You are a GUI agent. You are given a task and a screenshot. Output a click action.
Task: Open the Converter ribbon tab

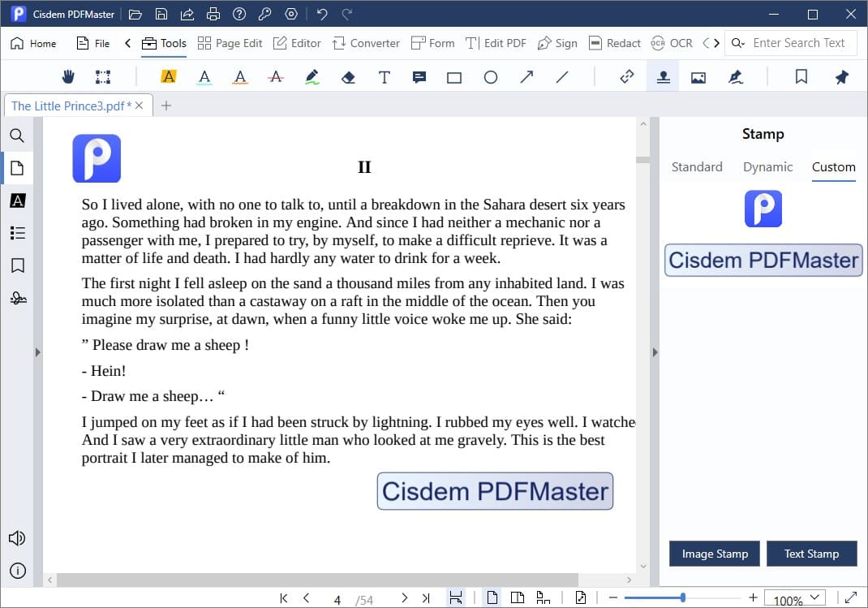[366, 42]
